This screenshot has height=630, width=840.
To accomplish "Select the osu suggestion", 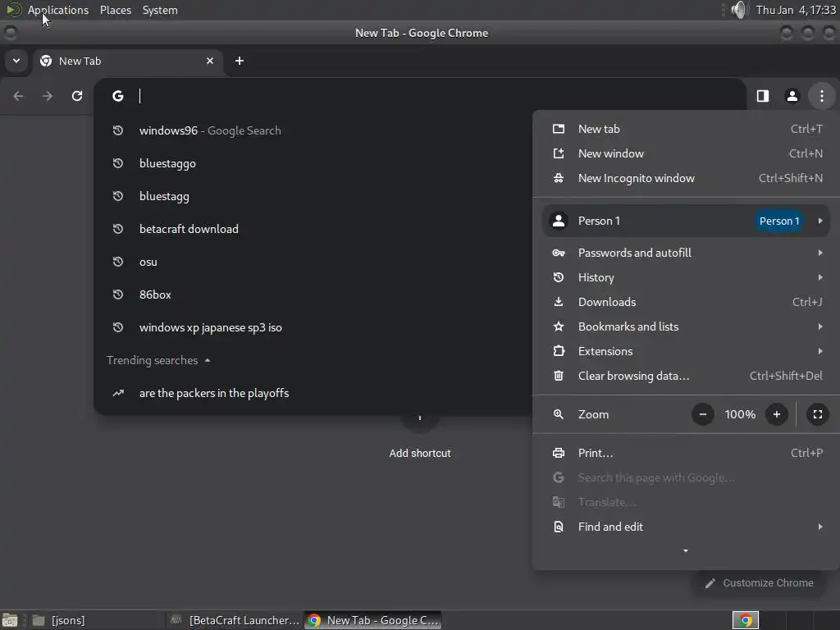I will (x=313, y=262).
